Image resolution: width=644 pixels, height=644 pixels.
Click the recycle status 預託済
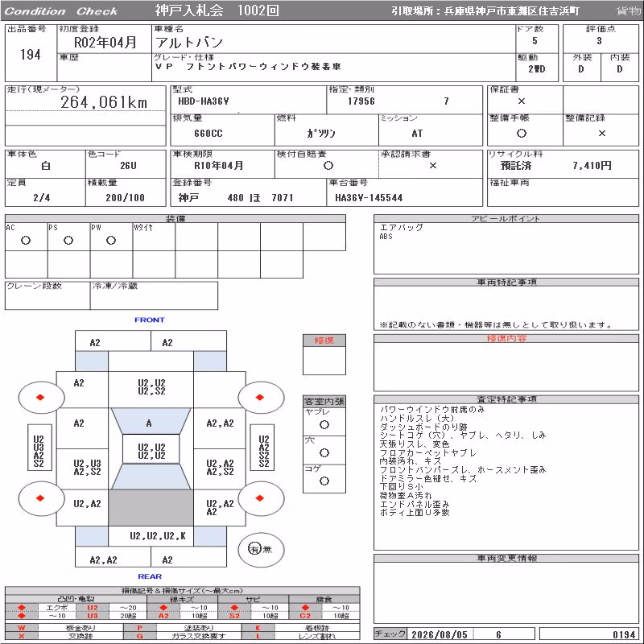tap(516, 166)
